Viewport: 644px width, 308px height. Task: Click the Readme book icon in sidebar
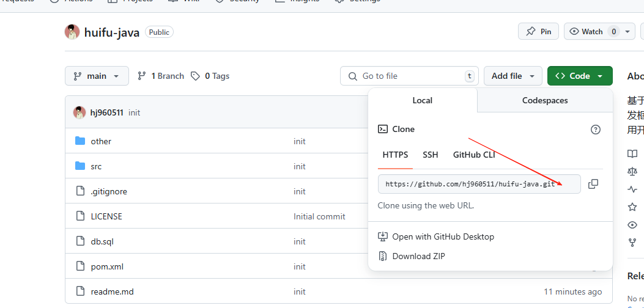click(x=632, y=154)
